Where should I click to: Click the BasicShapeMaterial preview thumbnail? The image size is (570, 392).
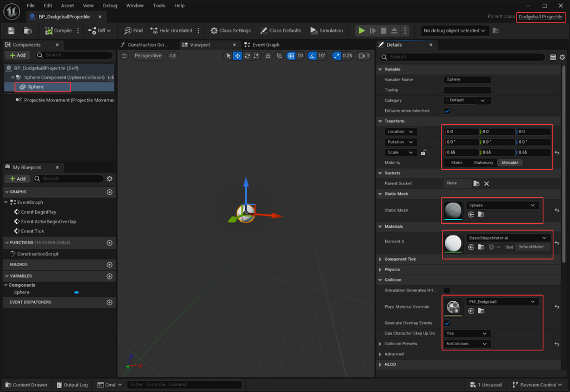tap(454, 243)
